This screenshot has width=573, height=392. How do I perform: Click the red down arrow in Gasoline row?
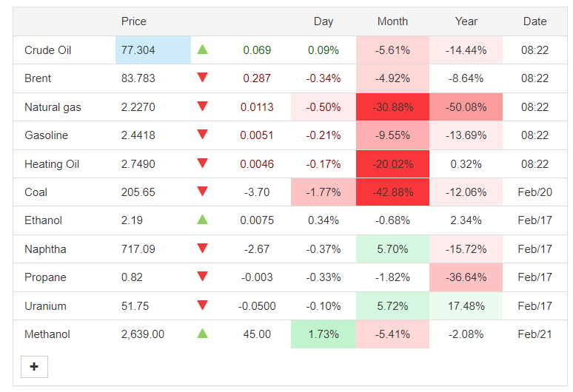(202, 135)
